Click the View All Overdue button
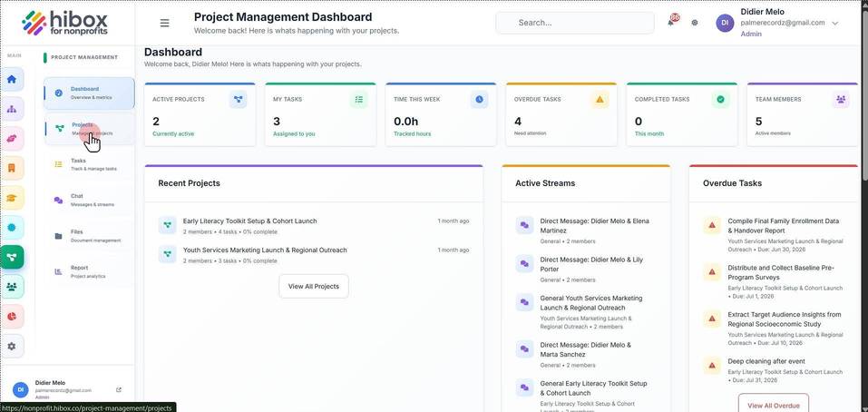The image size is (868, 412). pyautogui.click(x=774, y=406)
